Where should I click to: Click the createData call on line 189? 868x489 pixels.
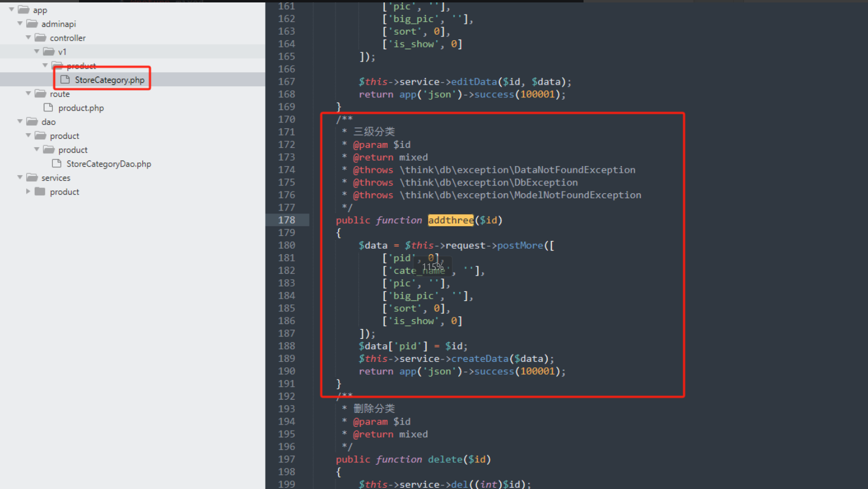point(480,358)
